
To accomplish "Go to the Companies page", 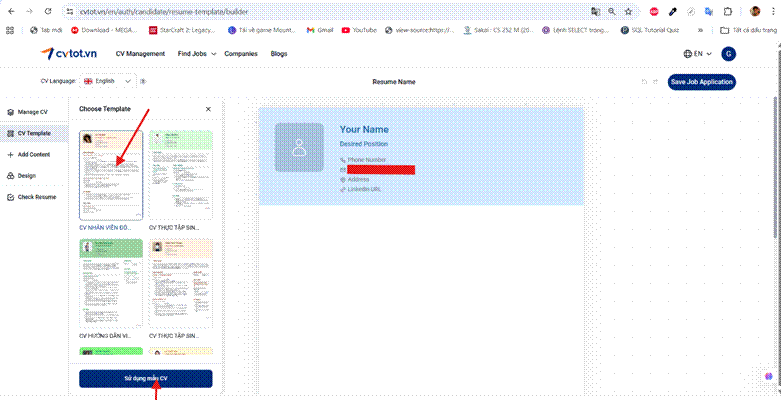I will pos(240,54).
